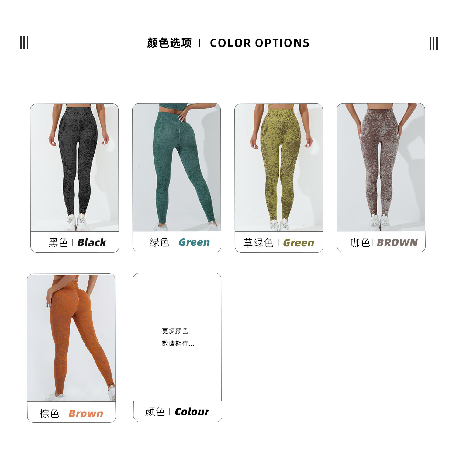Click the empty more-colours placeholder card
Viewport: 456px width, 476px height.
point(177,337)
